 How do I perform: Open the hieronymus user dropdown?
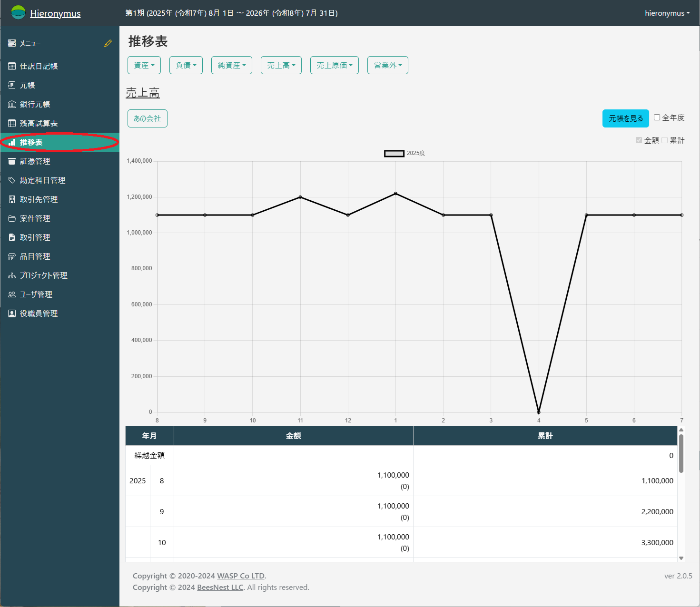point(667,13)
